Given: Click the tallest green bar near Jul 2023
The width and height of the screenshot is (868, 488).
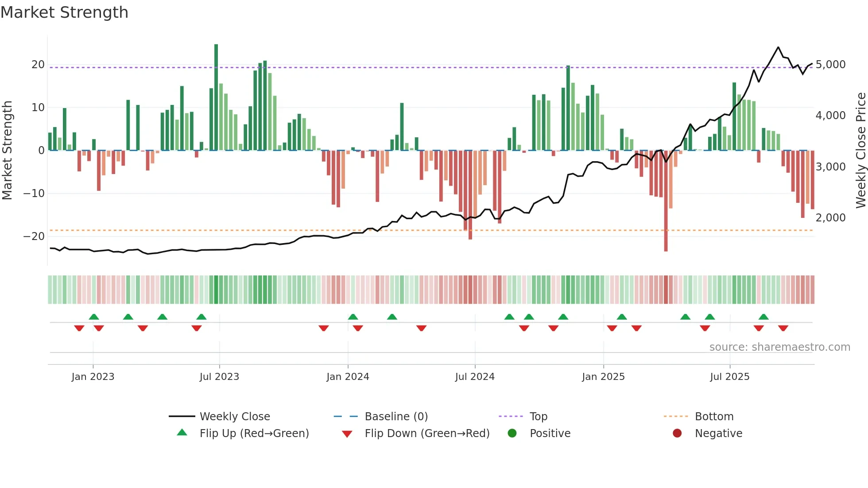Looking at the screenshot, I should tap(216, 97).
